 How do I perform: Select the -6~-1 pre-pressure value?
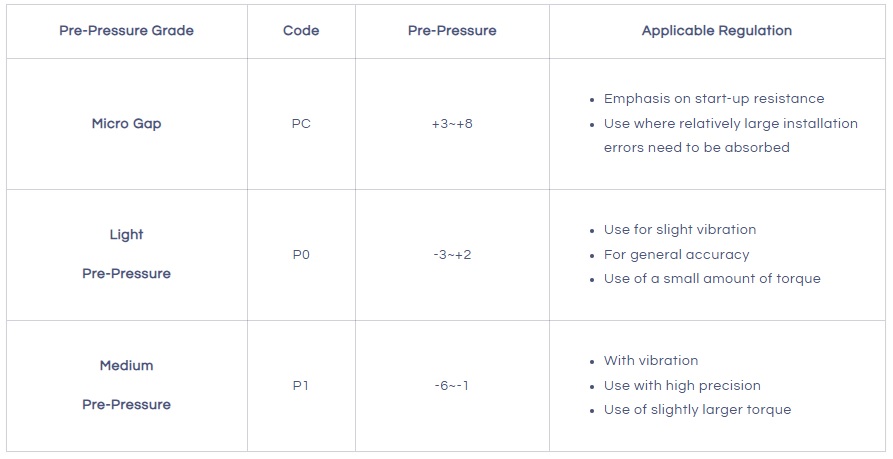(x=452, y=385)
